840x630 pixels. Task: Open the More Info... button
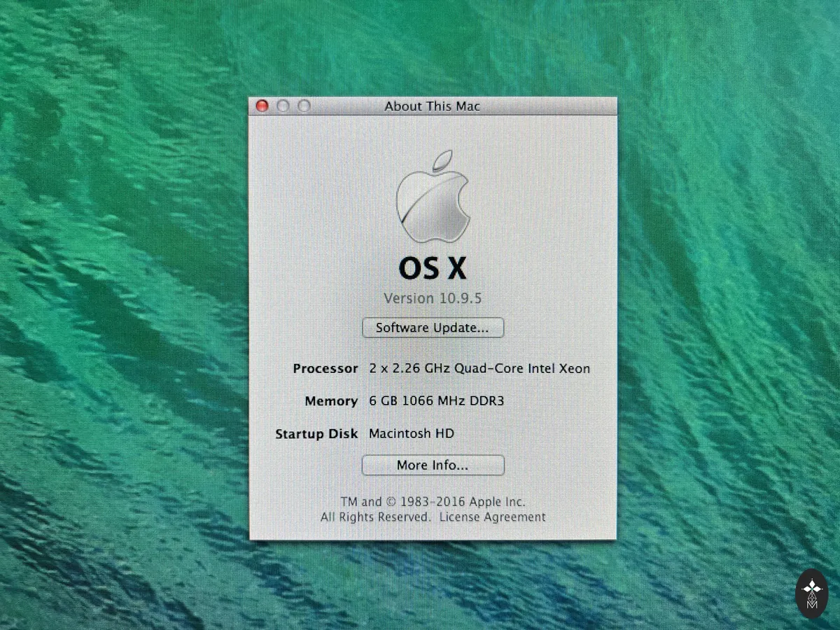(433, 465)
